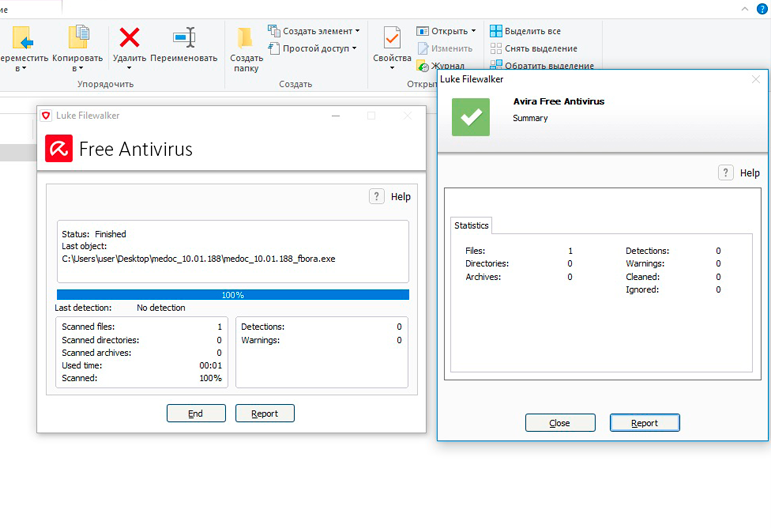Click the Directories: label in Statistics
This screenshot has width=771, height=528.
pyautogui.click(x=487, y=264)
